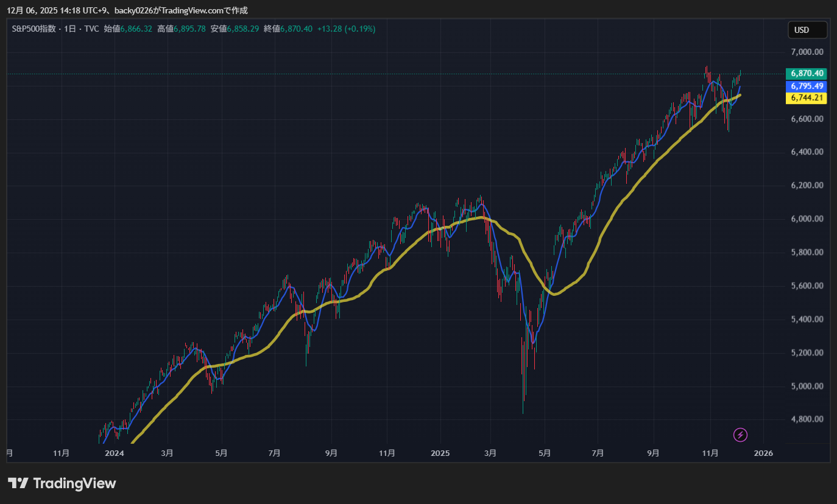The image size is (837, 504).
Task: Click the snapshot caption mentioning backy0226
Action: pos(127,10)
